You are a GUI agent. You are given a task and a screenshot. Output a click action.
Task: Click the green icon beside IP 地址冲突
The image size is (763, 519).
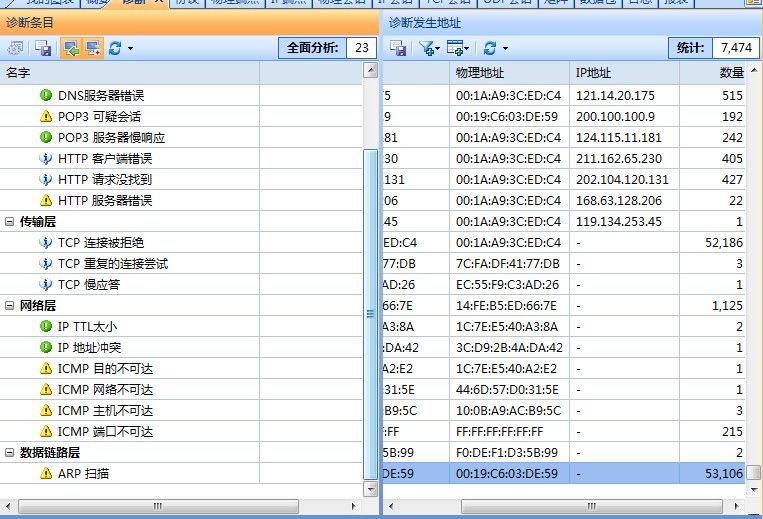(x=46, y=347)
